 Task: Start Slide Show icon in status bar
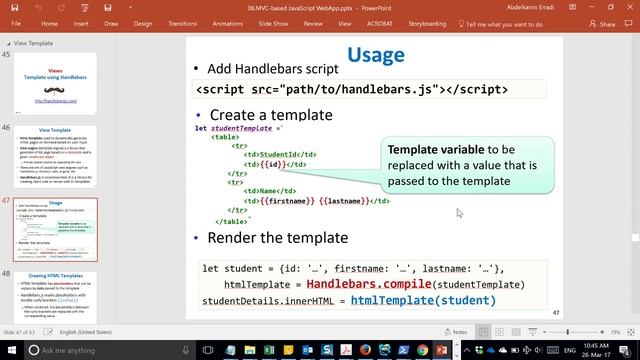click(x=532, y=332)
